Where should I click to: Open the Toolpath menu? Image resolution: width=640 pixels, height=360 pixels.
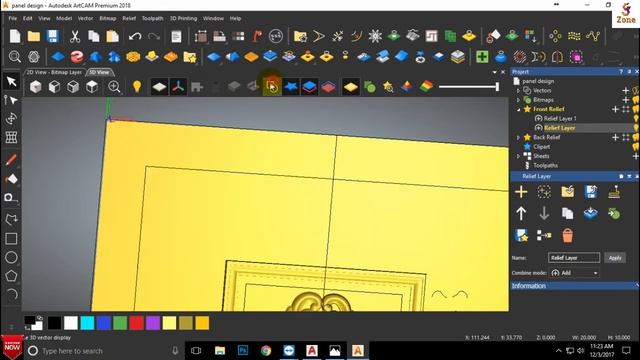tap(152, 18)
